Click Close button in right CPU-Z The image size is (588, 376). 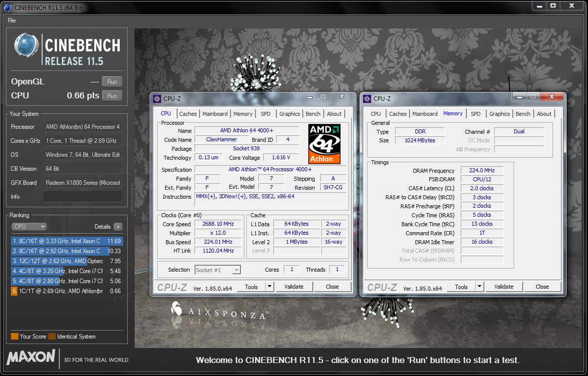click(x=542, y=287)
